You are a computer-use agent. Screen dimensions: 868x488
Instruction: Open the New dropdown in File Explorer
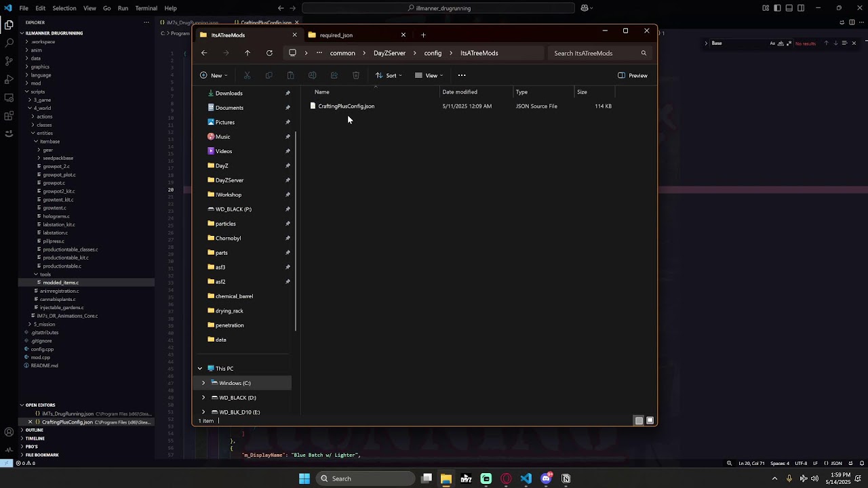(214, 75)
